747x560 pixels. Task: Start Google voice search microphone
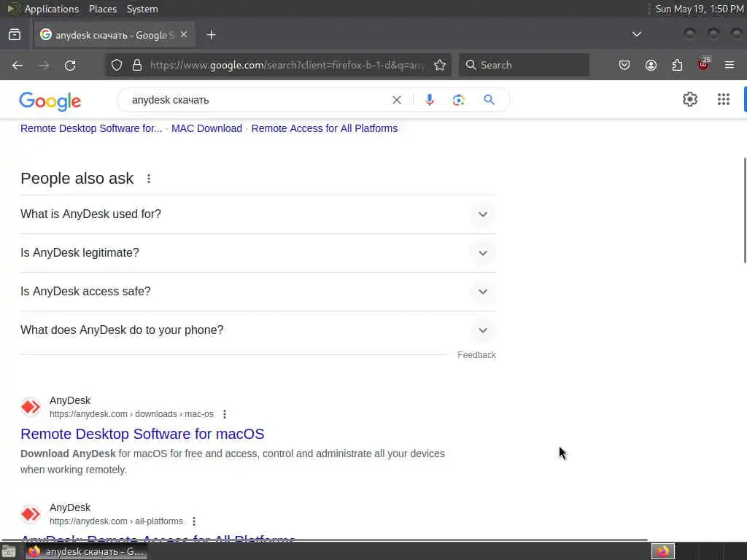pos(430,100)
